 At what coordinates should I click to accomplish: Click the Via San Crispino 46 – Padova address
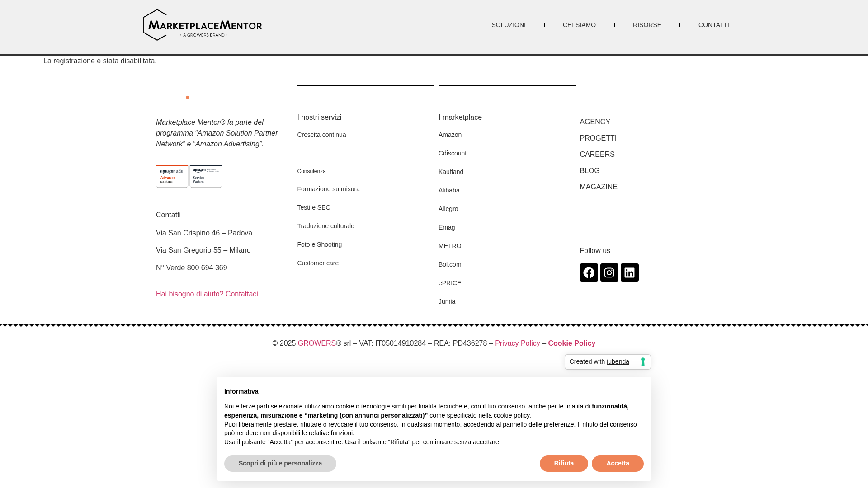tap(204, 233)
